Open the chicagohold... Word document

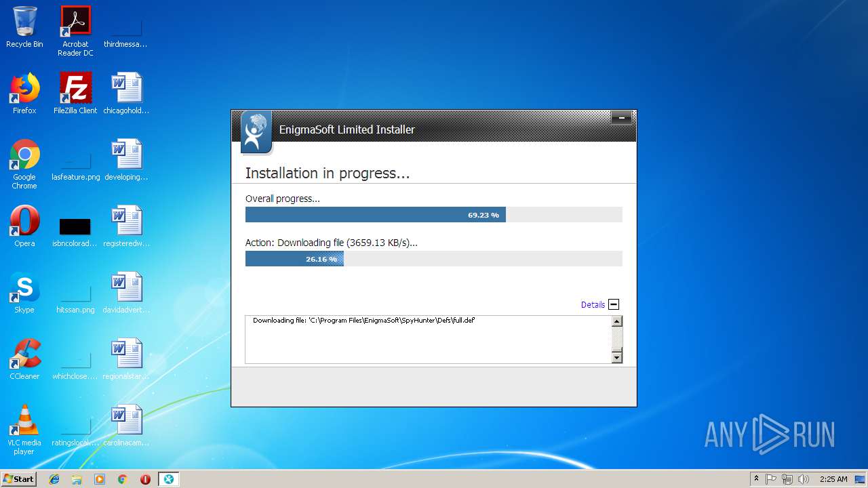(x=125, y=94)
